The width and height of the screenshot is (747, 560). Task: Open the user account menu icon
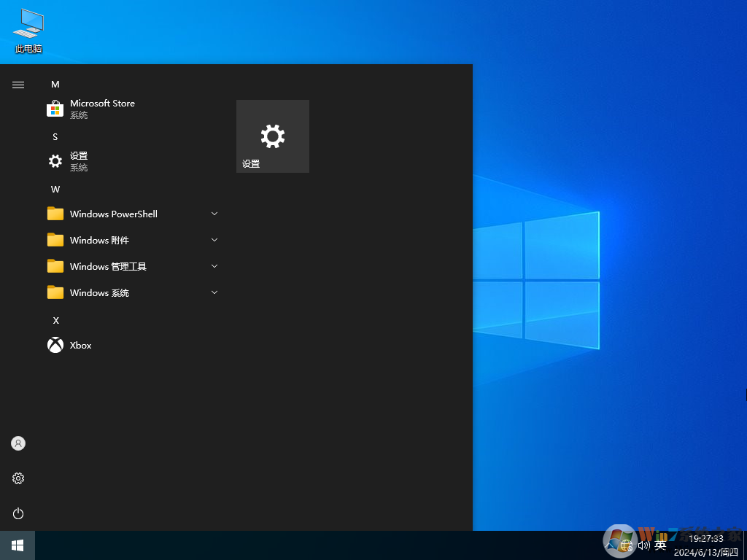(18, 443)
